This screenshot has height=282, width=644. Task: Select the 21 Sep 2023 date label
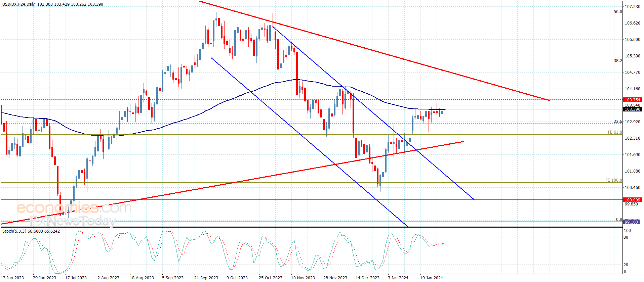206,278
